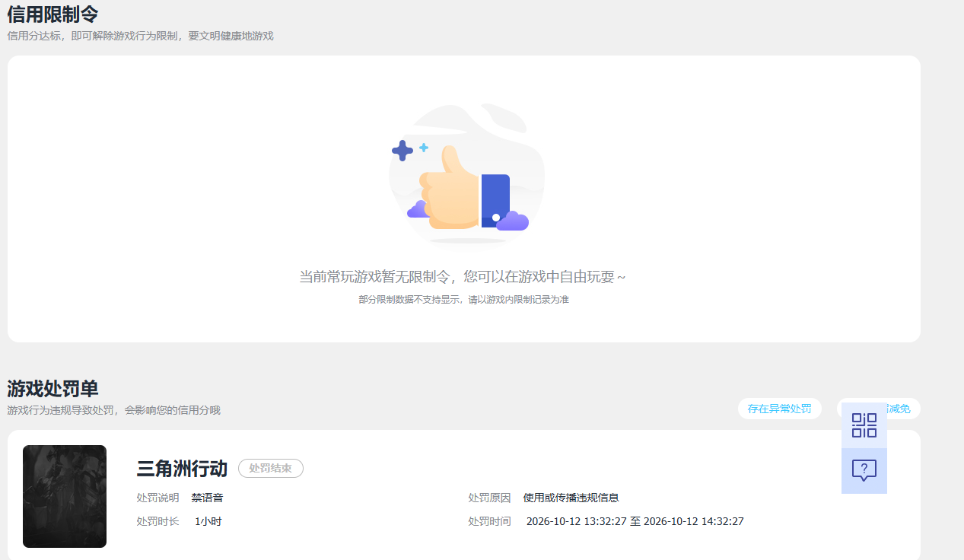964x560 pixels.
Task: Click the 当前常玩游戏暂无限制令 message
Action: [x=463, y=277]
